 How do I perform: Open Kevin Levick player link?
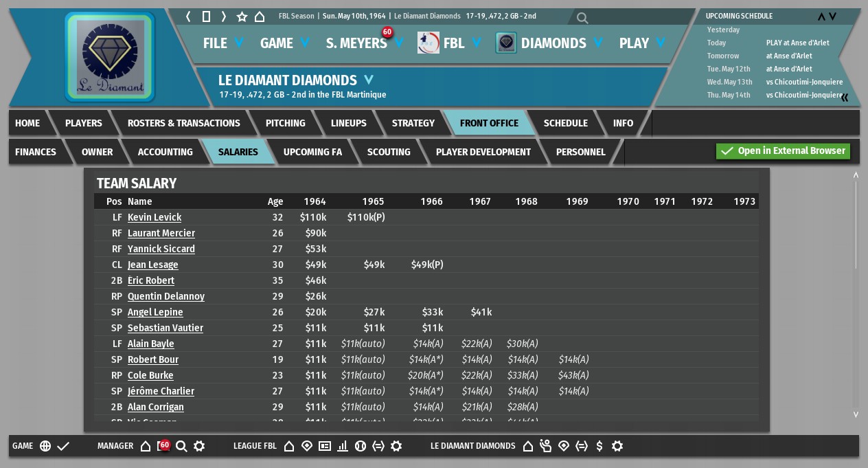click(x=155, y=217)
